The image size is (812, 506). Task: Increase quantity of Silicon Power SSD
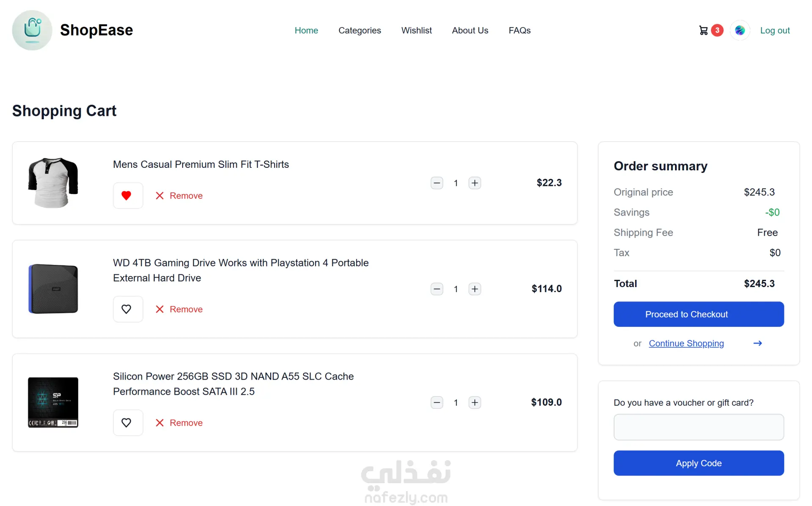click(x=475, y=402)
